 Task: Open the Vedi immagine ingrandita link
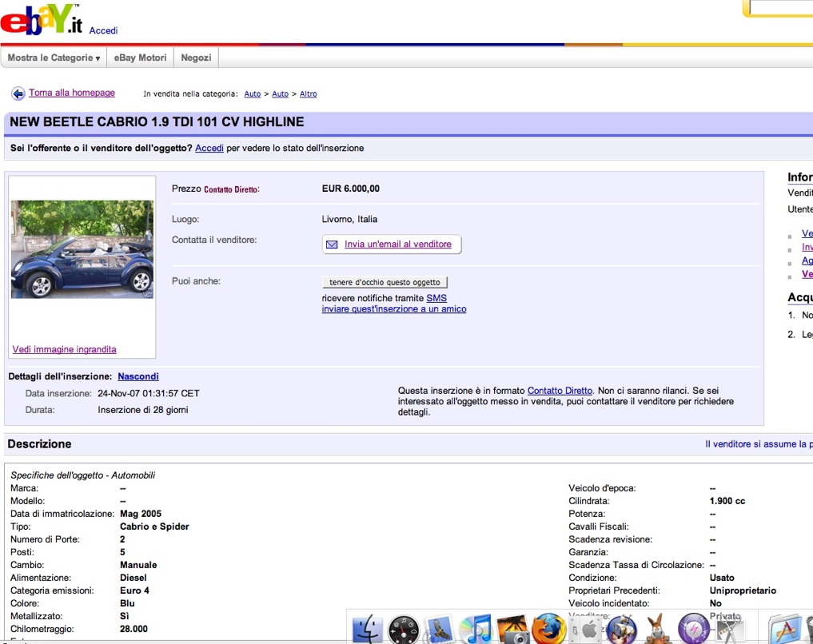pos(64,349)
